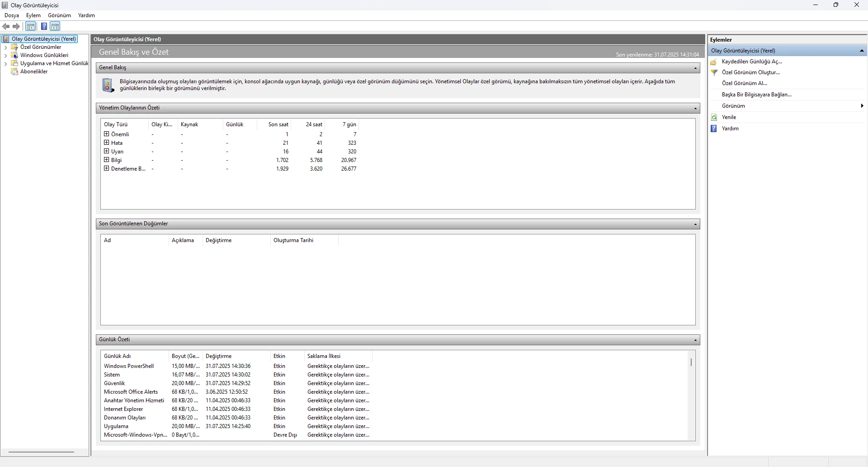The image size is (868, 467).
Task: Select the Anahtar Yönetim Hizmeti log row
Action: [x=237, y=400]
